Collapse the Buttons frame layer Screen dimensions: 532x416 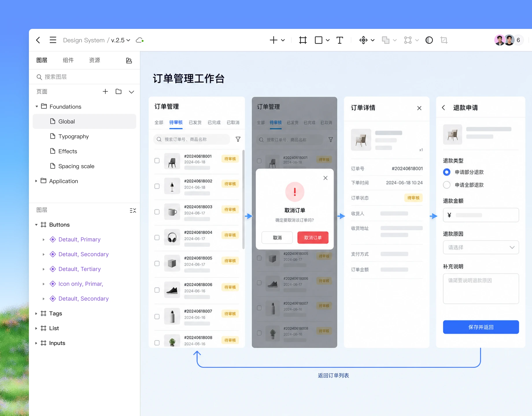tap(36, 225)
